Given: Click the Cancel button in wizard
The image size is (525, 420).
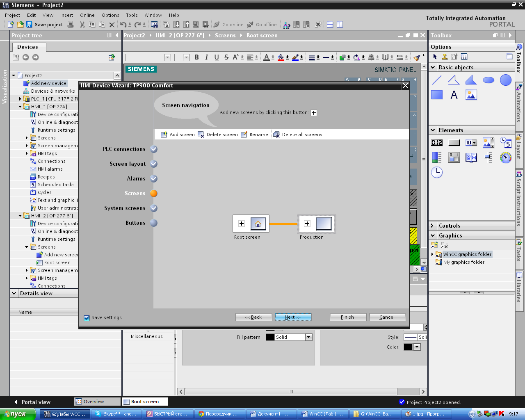Looking at the screenshot, I should [x=387, y=317].
